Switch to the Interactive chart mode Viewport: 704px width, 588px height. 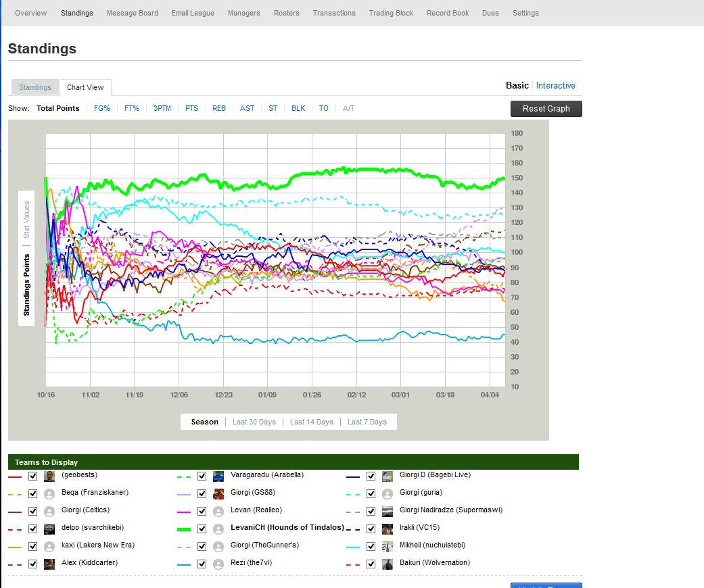pyautogui.click(x=555, y=86)
